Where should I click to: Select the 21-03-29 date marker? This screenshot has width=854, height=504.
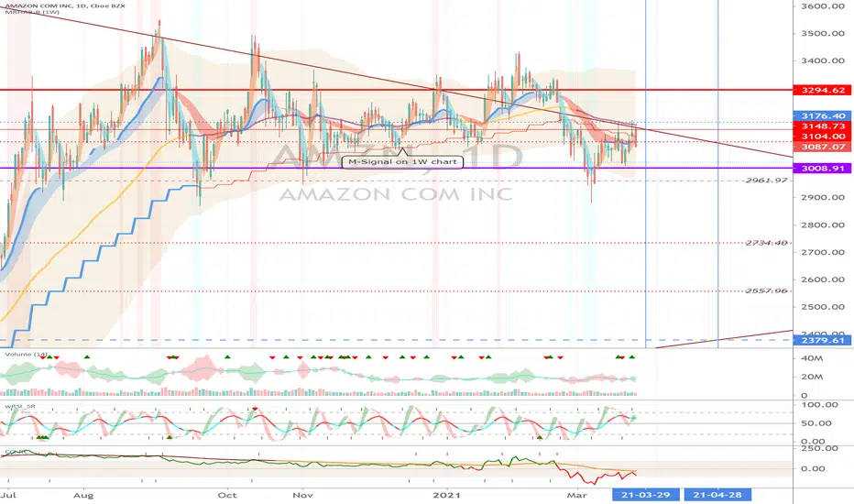tap(646, 495)
